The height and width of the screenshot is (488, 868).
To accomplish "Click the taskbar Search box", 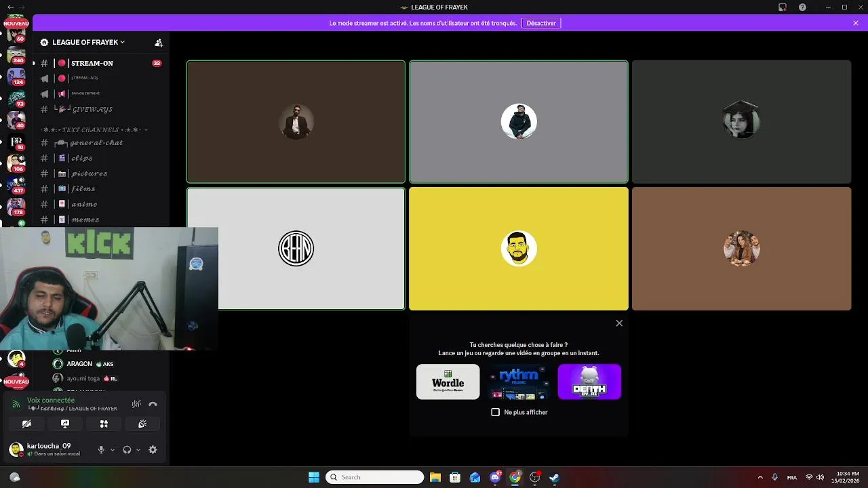I will coord(375,477).
